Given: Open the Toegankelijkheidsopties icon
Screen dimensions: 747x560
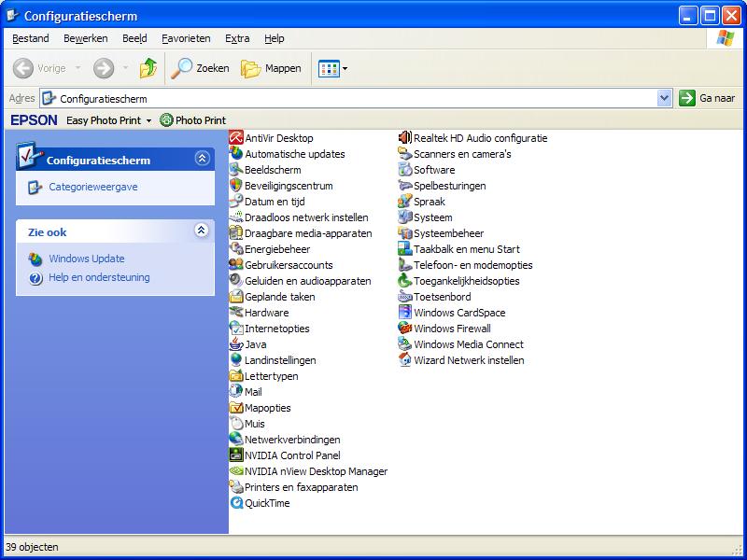Looking at the screenshot, I should (x=405, y=281).
